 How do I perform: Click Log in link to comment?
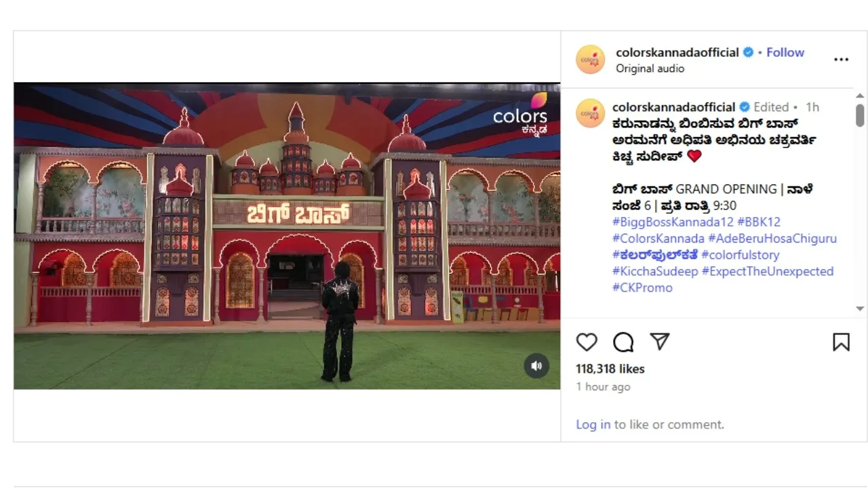click(x=593, y=424)
